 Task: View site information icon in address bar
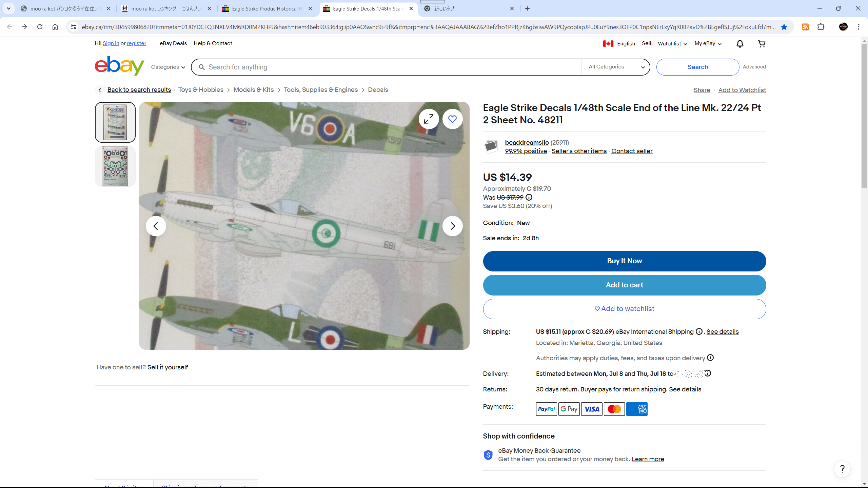coord(73,27)
